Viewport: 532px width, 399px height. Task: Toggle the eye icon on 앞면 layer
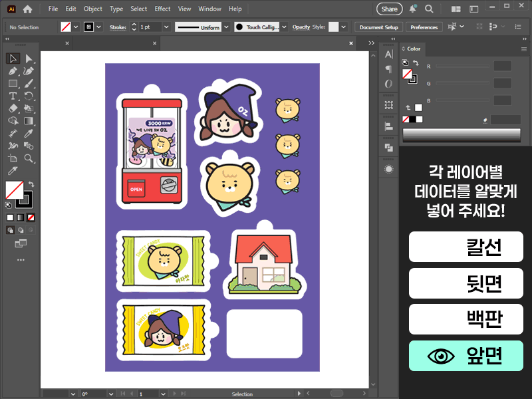coord(441,356)
